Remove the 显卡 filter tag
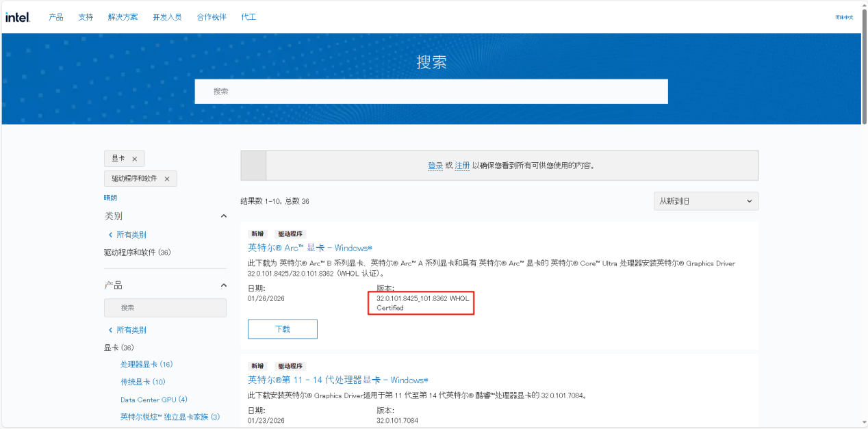 (x=135, y=159)
